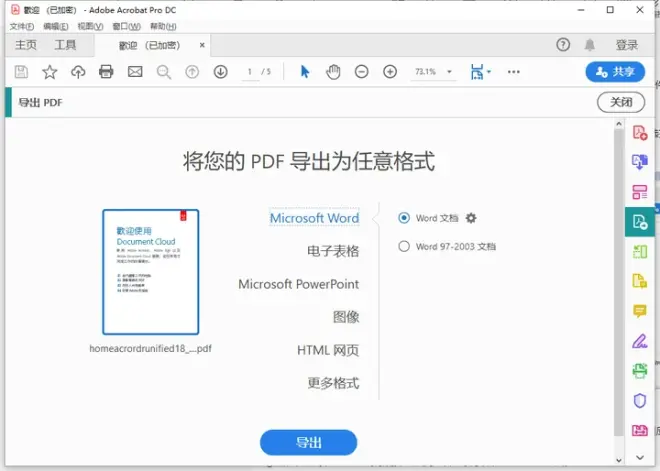Open Word document settings gear
The width and height of the screenshot is (660, 471).
[471, 218]
